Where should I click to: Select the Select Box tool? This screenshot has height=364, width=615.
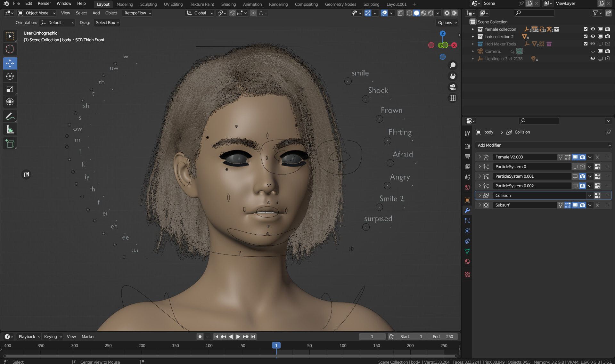pyautogui.click(x=10, y=36)
